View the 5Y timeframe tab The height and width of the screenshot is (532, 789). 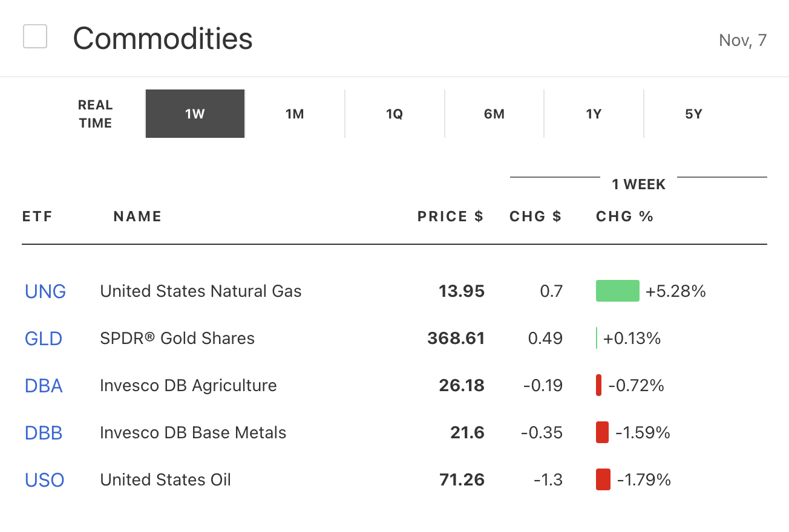point(693,114)
